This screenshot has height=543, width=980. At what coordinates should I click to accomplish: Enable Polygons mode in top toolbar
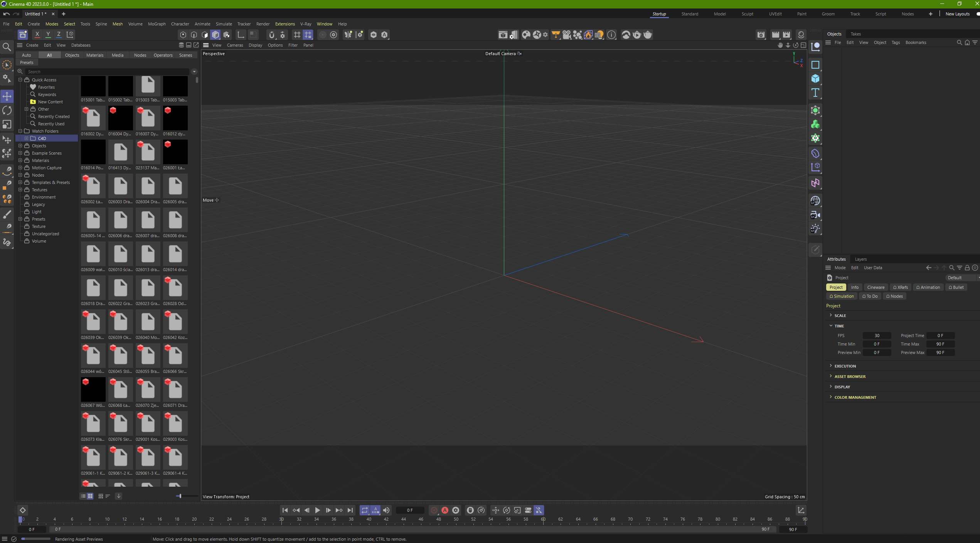[x=205, y=35]
